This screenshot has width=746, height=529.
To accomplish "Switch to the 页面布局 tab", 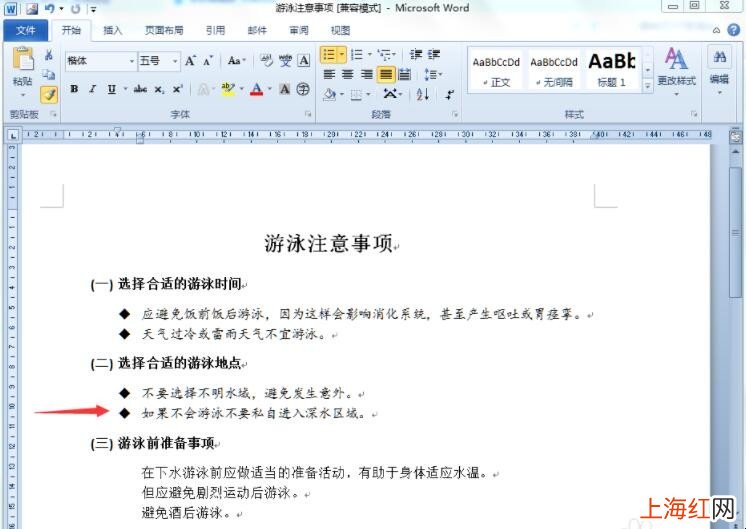I will point(164,30).
